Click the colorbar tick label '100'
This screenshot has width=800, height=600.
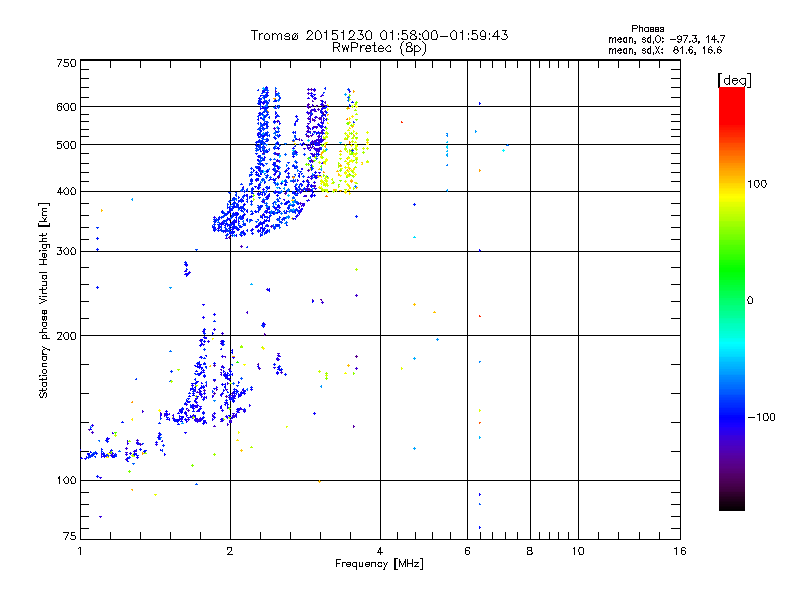[757, 184]
